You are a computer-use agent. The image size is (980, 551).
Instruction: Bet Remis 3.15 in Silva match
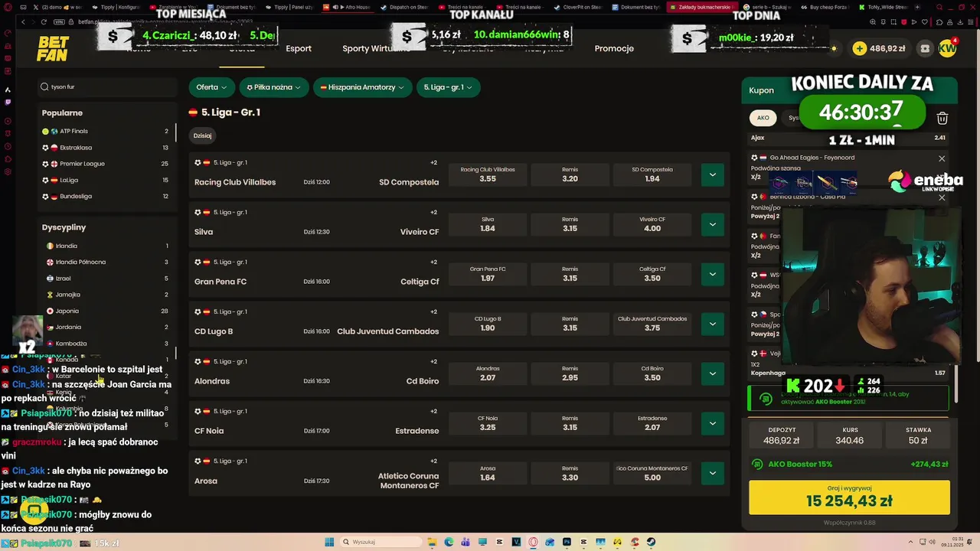(570, 224)
